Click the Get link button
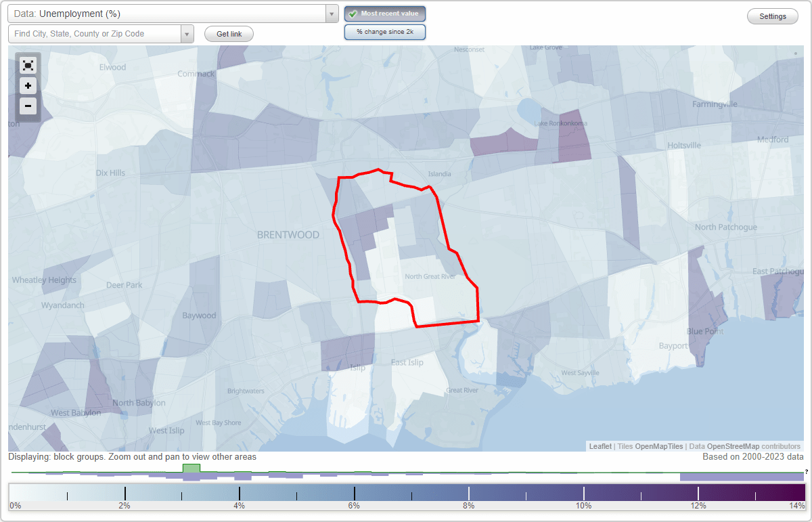Screen dimensions: 812x522 tap(228, 33)
